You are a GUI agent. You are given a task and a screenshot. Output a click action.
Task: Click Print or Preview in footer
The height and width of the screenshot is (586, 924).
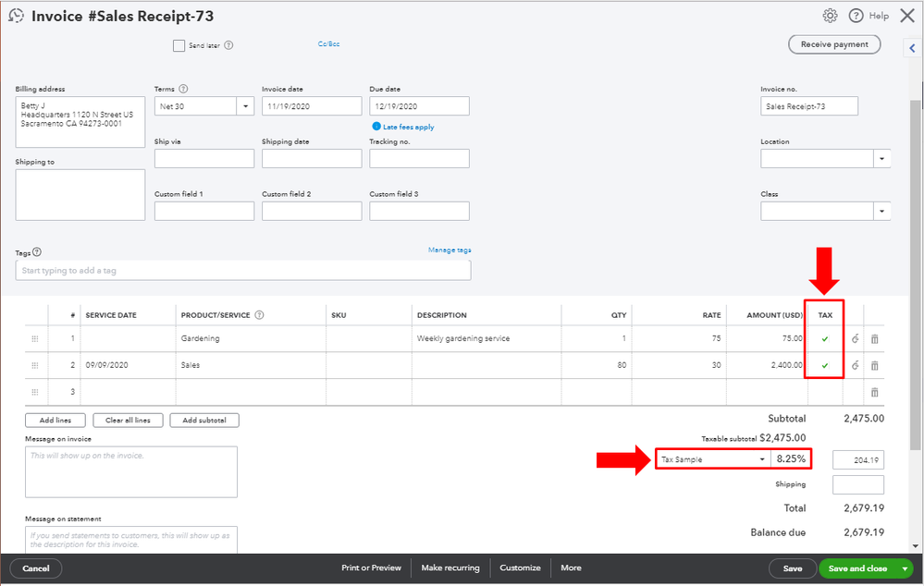coord(371,568)
